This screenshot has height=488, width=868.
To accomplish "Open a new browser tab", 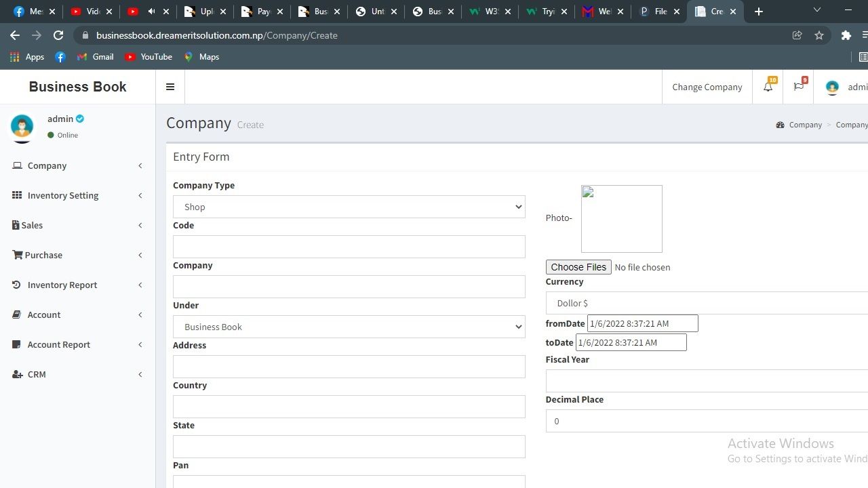I will click(x=759, y=12).
